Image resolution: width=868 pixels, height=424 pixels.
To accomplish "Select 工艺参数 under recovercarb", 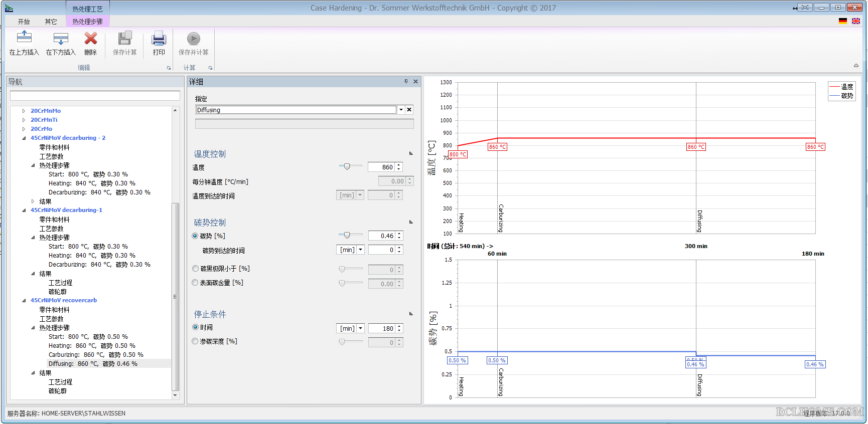I will coord(51,319).
